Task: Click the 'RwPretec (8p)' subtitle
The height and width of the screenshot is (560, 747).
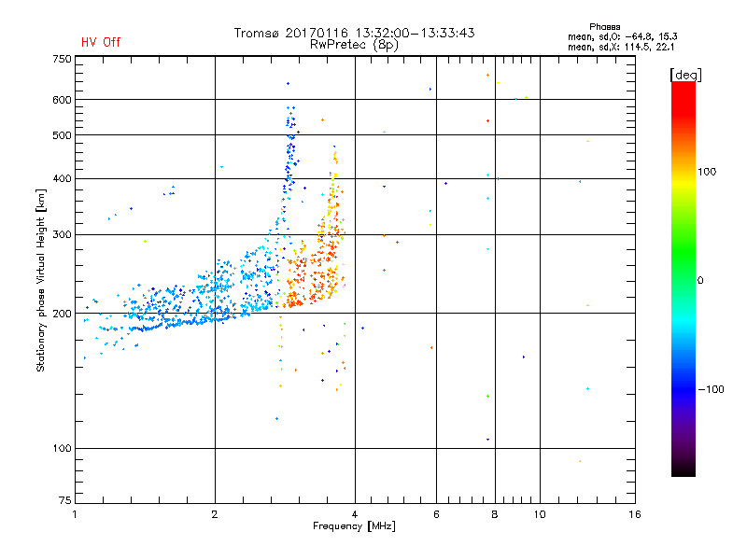Action: point(354,45)
